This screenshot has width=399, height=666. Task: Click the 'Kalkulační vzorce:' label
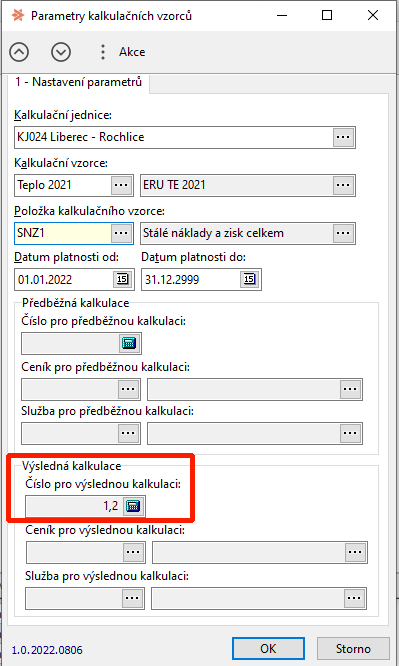pyautogui.click(x=61, y=163)
